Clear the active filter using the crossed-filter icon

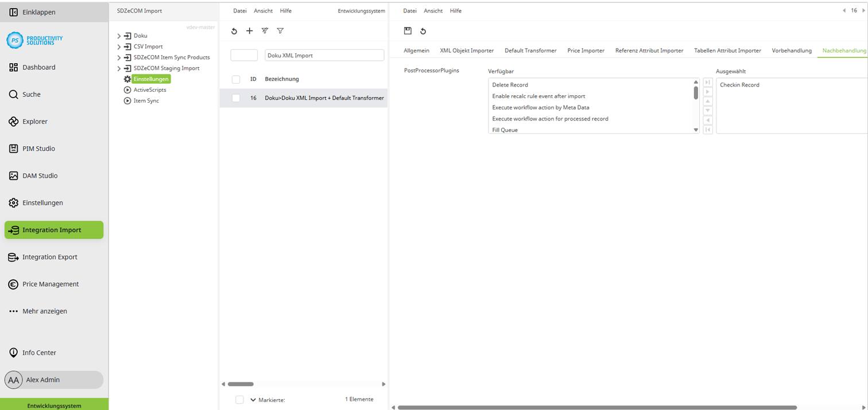265,31
